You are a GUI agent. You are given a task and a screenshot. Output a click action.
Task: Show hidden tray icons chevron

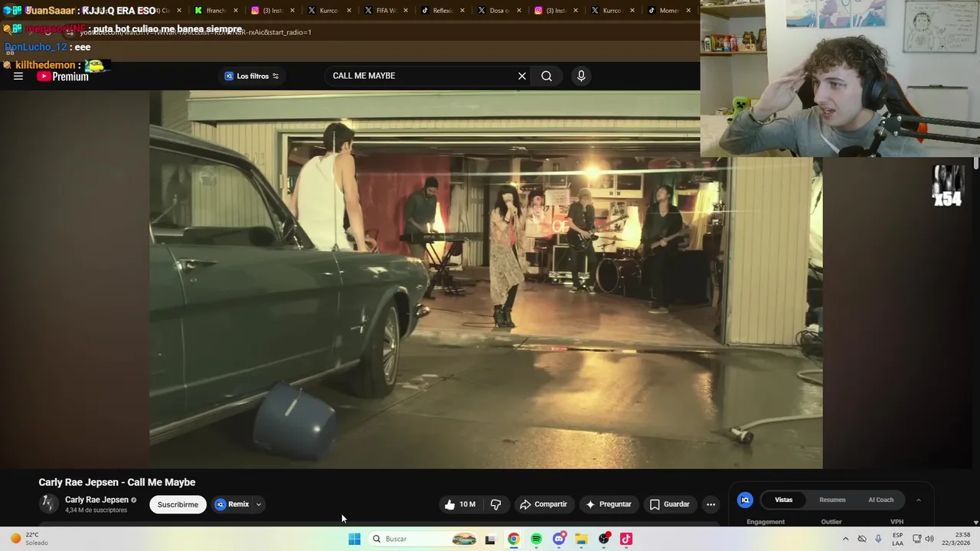pos(845,539)
